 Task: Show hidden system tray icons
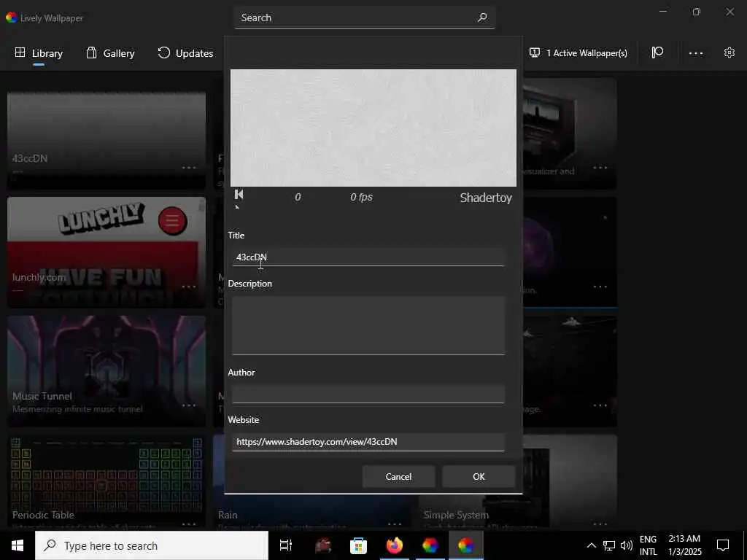591,545
